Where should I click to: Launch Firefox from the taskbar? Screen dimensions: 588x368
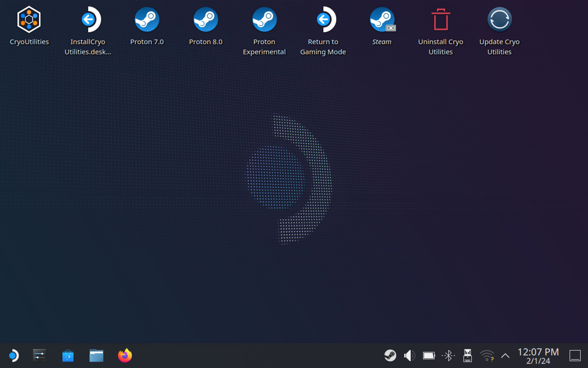pyautogui.click(x=125, y=356)
